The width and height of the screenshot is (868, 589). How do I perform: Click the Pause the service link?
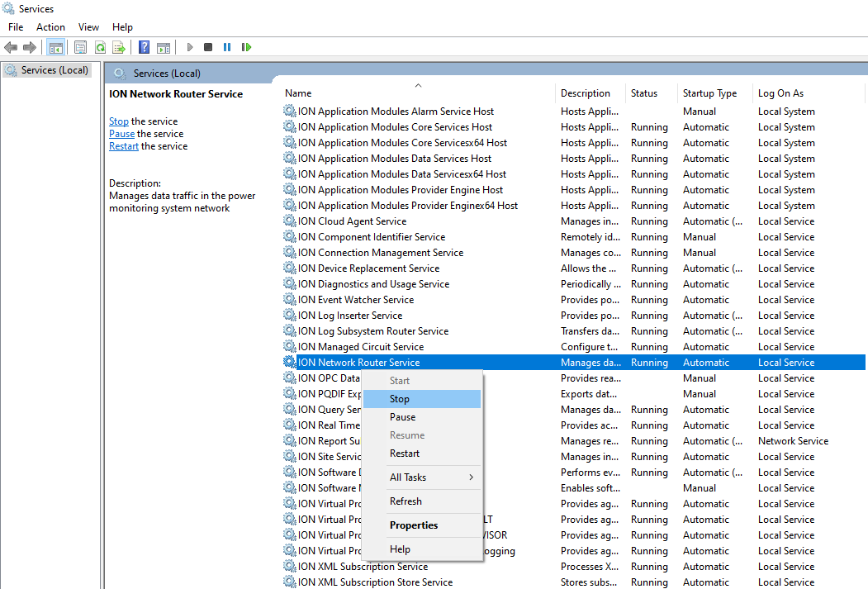click(x=121, y=133)
